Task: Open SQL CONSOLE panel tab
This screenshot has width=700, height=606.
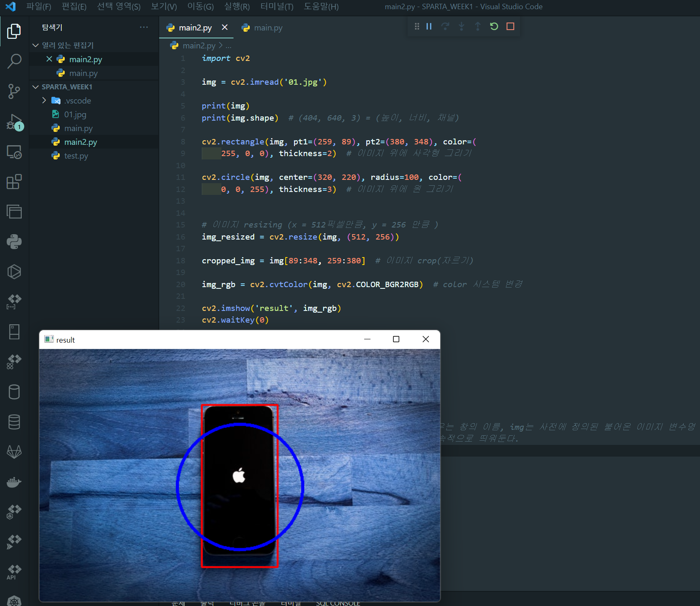Action: click(x=338, y=603)
